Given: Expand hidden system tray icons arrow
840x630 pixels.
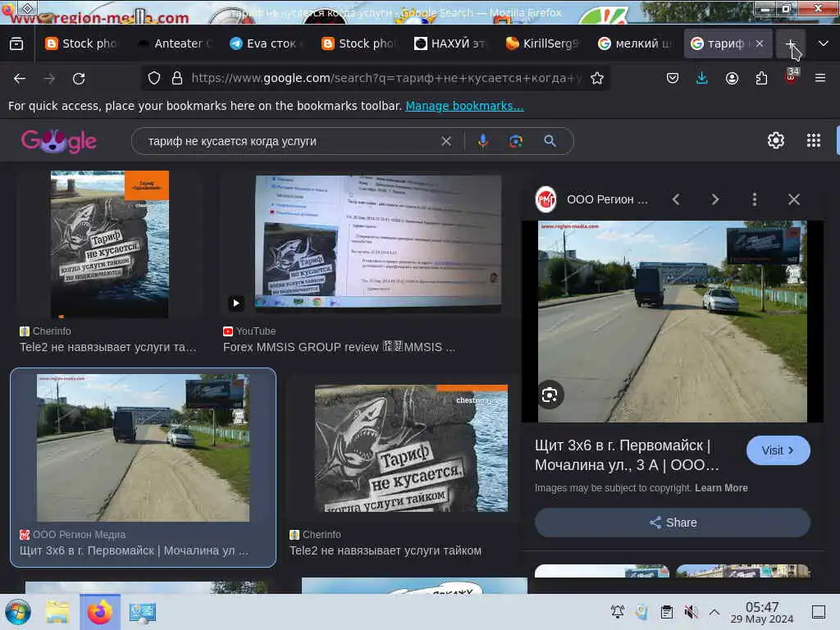Looking at the screenshot, I should point(714,612).
